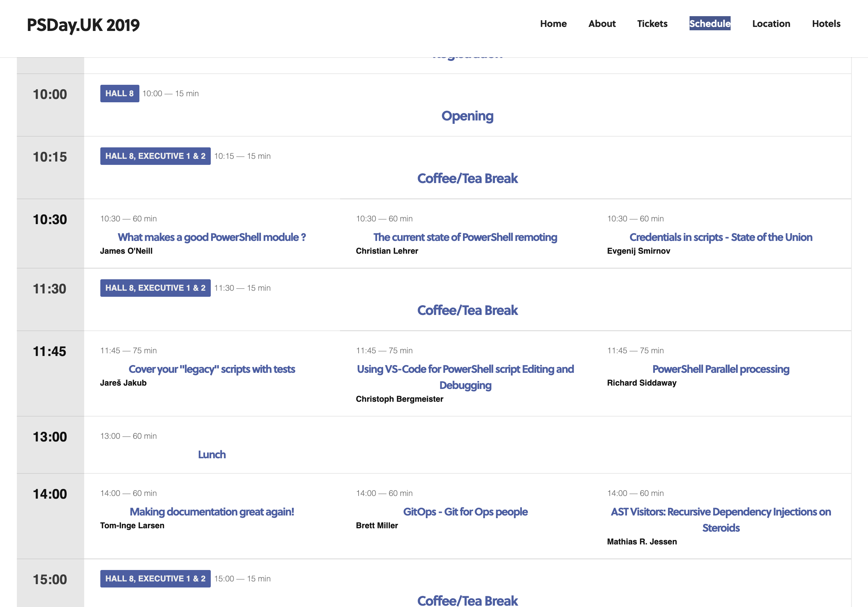Viewport: 868px width, 607px height.
Task: Select the highlighted Schedule nav item
Action: (x=710, y=24)
